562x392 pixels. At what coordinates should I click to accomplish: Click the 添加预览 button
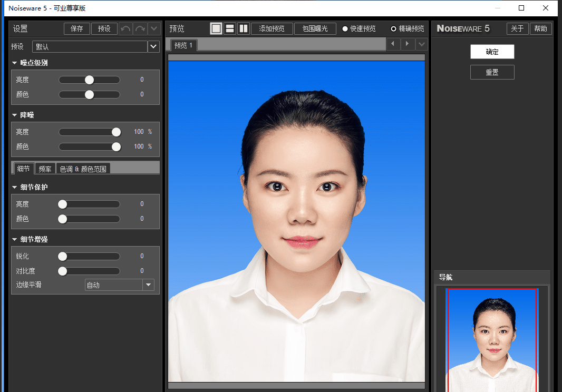(272, 28)
